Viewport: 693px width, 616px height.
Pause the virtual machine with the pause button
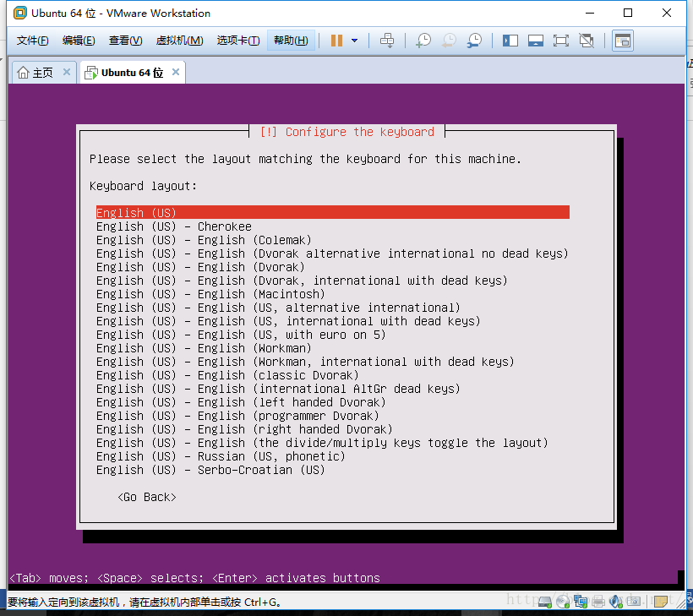coord(336,41)
